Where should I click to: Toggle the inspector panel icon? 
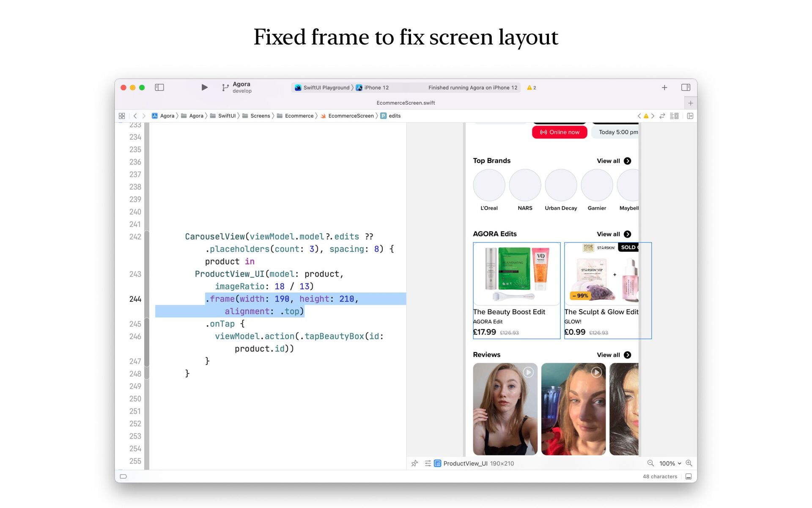(x=686, y=87)
